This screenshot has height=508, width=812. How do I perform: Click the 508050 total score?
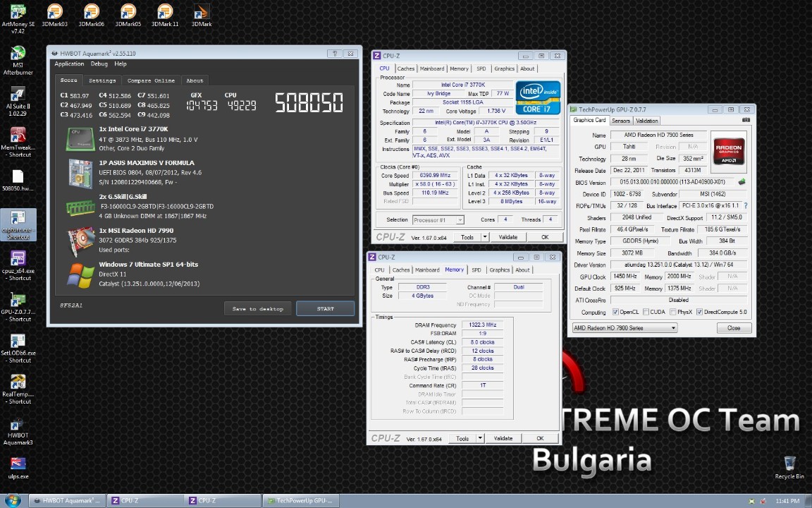pos(309,102)
